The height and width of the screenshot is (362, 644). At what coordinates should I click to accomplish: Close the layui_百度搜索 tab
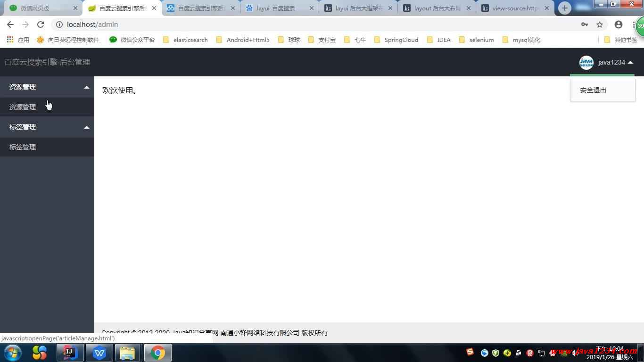coord(312,8)
